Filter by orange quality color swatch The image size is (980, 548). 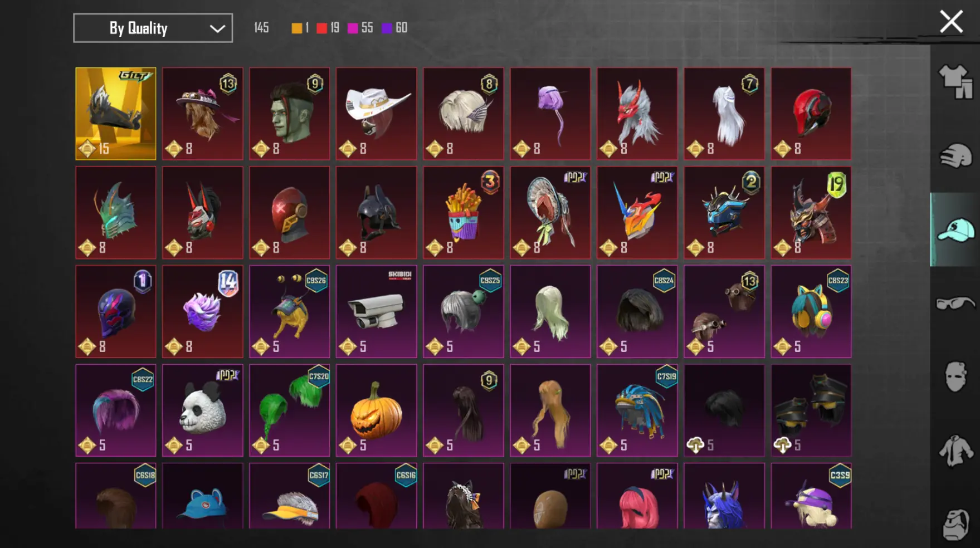(297, 28)
